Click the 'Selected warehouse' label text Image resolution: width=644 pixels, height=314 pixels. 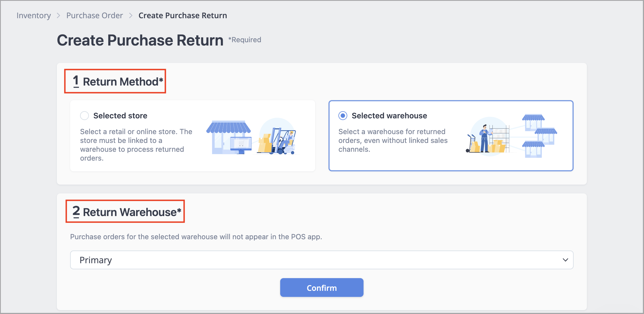coord(389,116)
